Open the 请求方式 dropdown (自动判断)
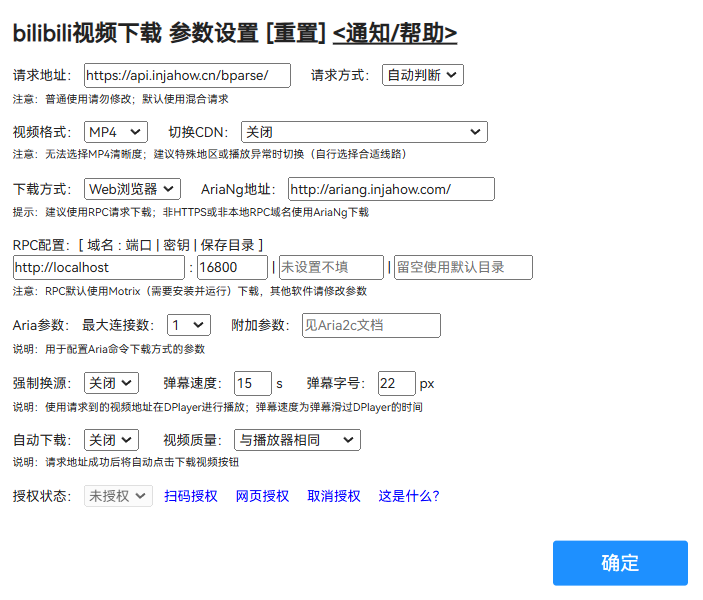The width and height of the screenshot is (703, 600). (423, 75)
